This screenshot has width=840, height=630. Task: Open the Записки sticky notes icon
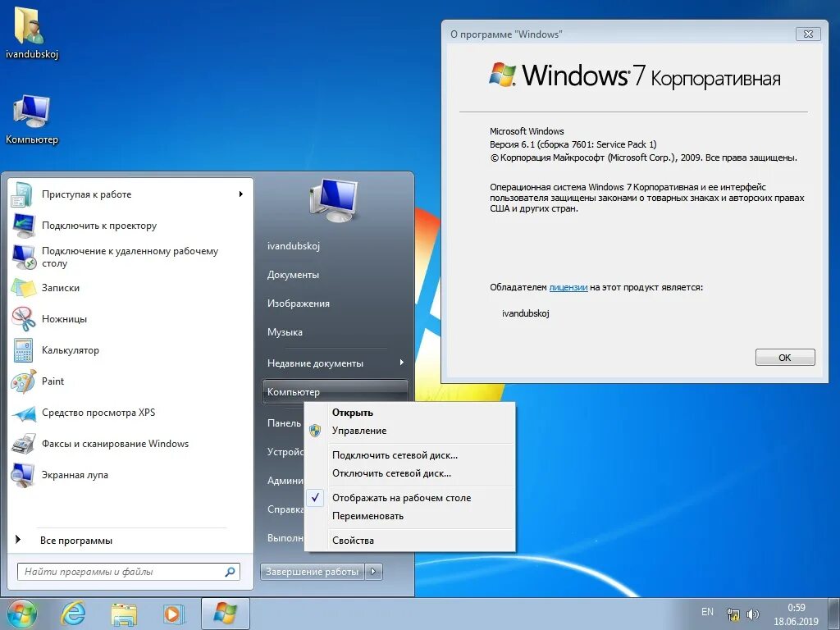(x=24, y=288)
